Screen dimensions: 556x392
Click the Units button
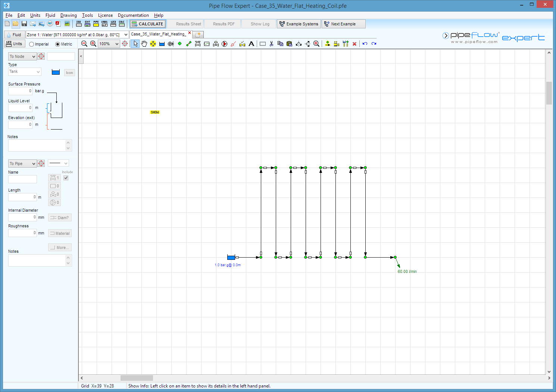click(x=14, y=44)
